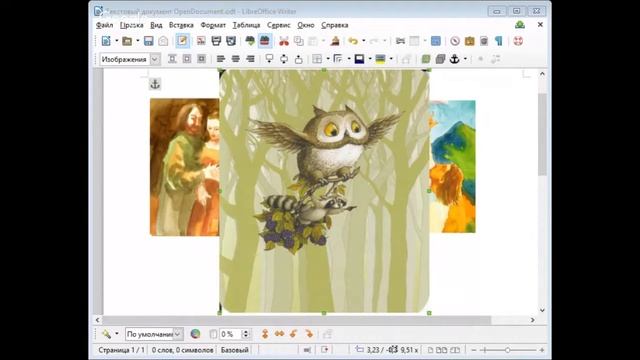This screenshot has height=360, width=640.
Task: Save the document with the floppy disk icon
Action: coord(149,41)
